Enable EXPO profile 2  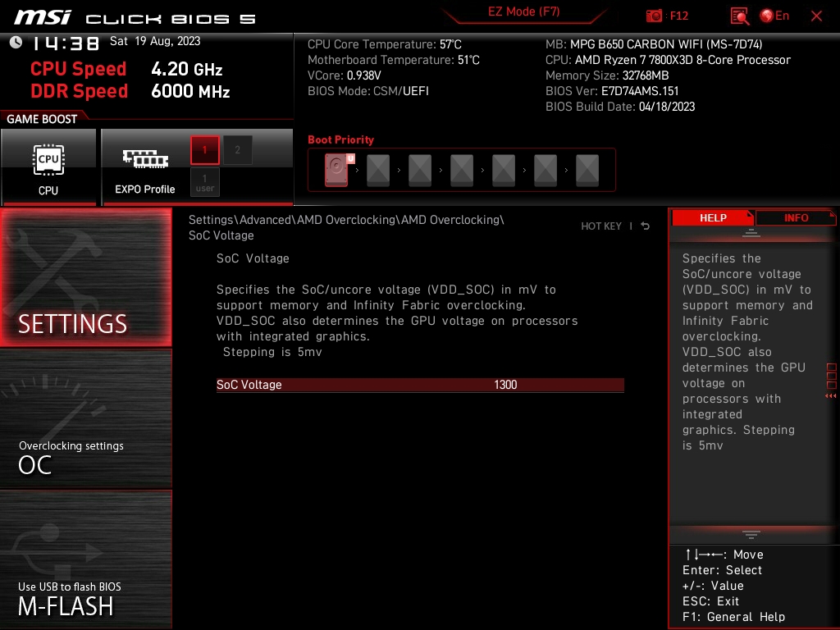237,150
